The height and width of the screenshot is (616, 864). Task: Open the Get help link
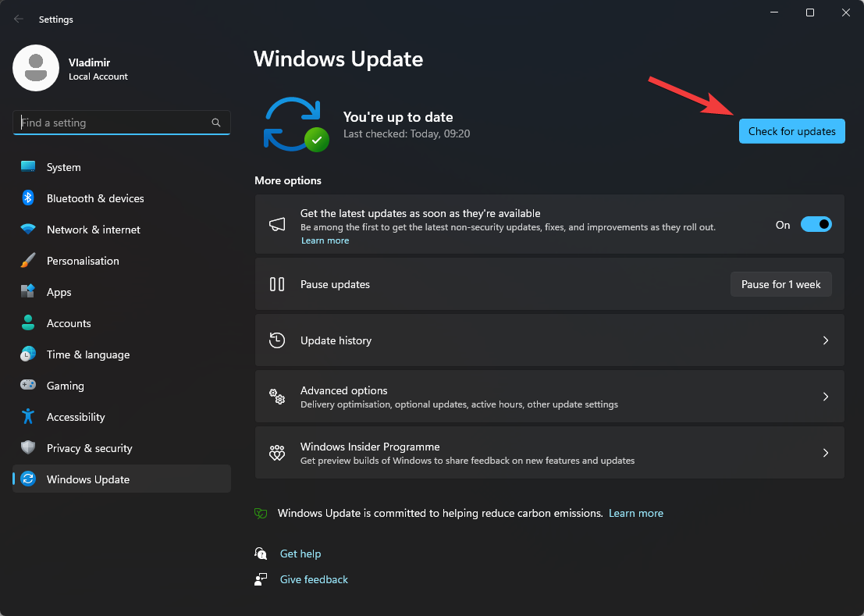tap(300, 554)
